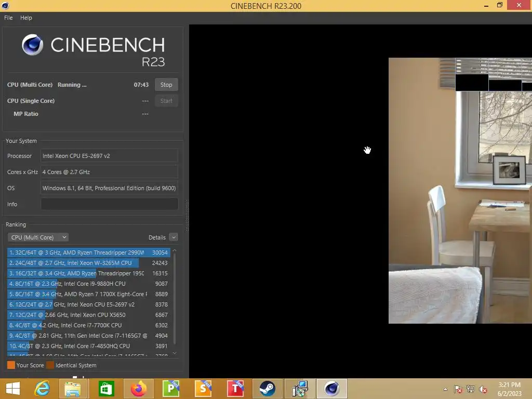532x399 pixels.
Task: Switch to Cinebench taskbar icon
Action: tap(332, 389)
